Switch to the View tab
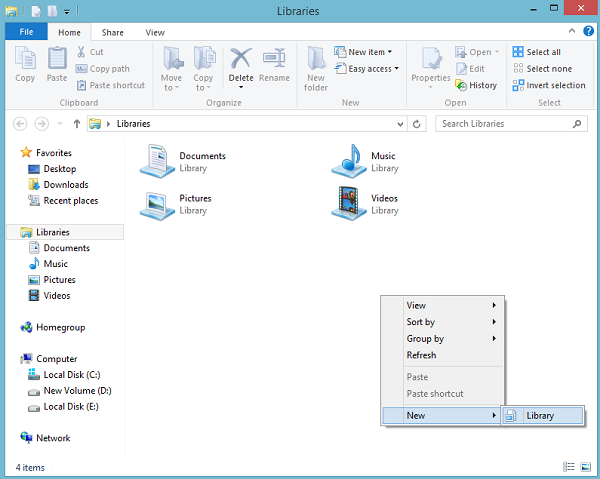The height and width of the screenshot is (479, 600). tap(155, 33)
